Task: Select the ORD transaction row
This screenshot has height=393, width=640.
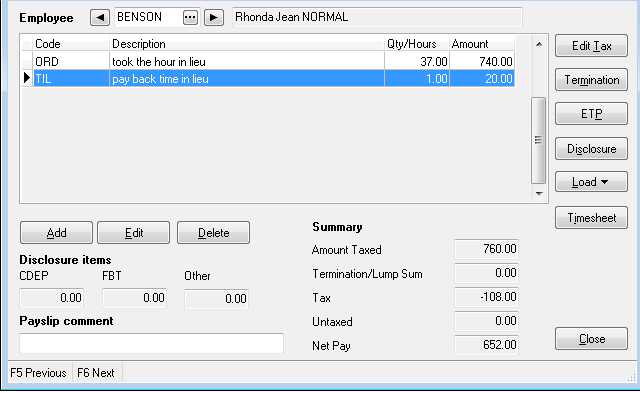Action: (273, 62)
